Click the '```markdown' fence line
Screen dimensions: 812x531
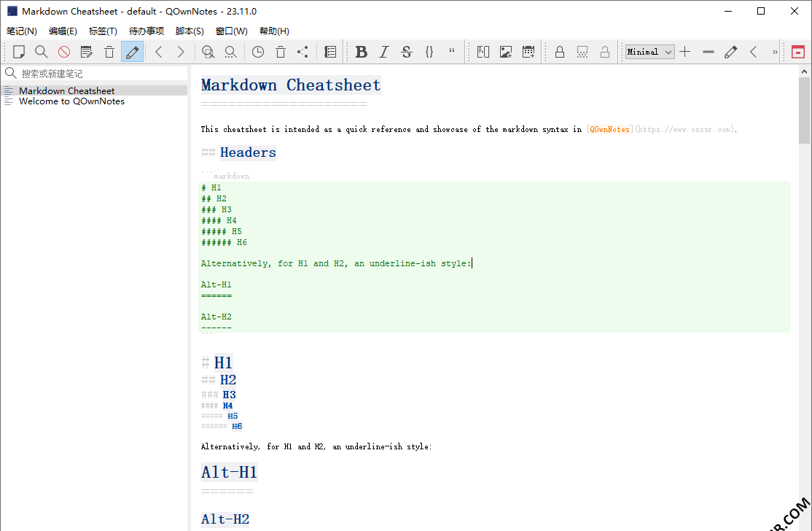pyautogui.click(x=225, y=176)
